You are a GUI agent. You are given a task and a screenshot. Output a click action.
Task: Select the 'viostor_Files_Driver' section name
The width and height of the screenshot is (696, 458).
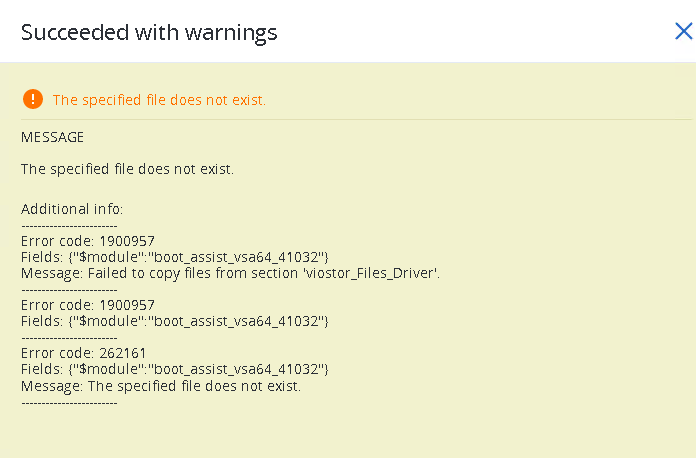[371, 273]
